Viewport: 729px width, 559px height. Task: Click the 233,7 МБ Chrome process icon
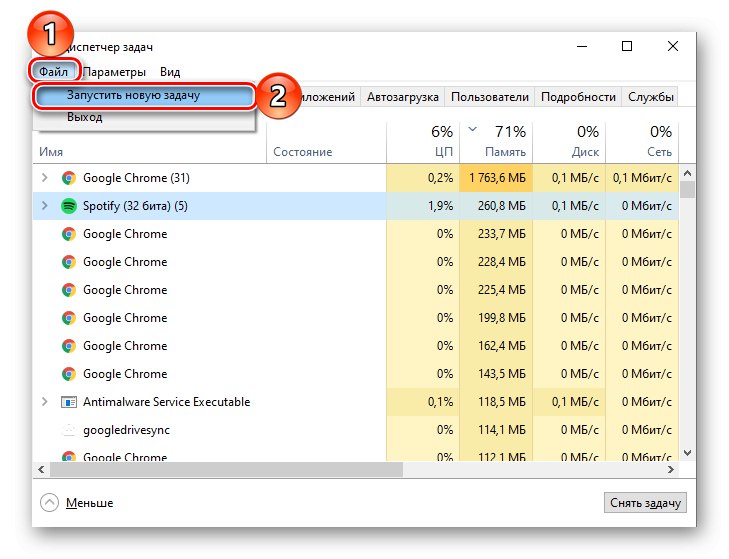[69, 234]
